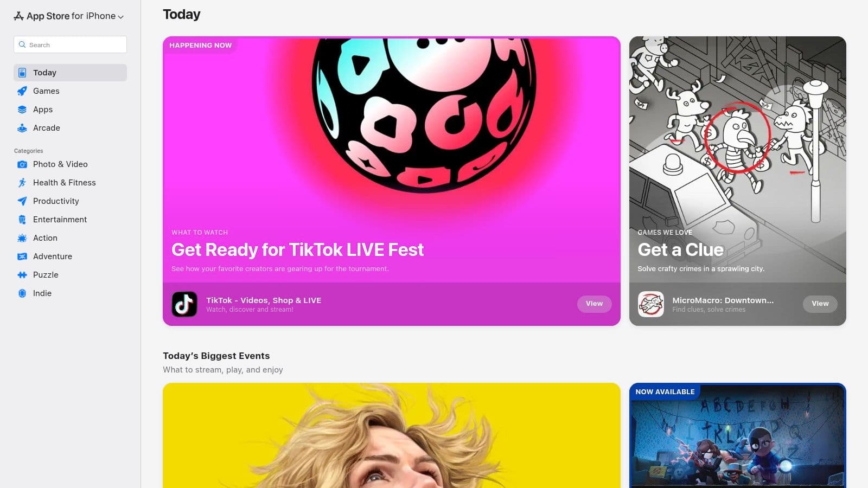Open the TikTok app icon
This screenshot has width=868, height=488.
184,304
